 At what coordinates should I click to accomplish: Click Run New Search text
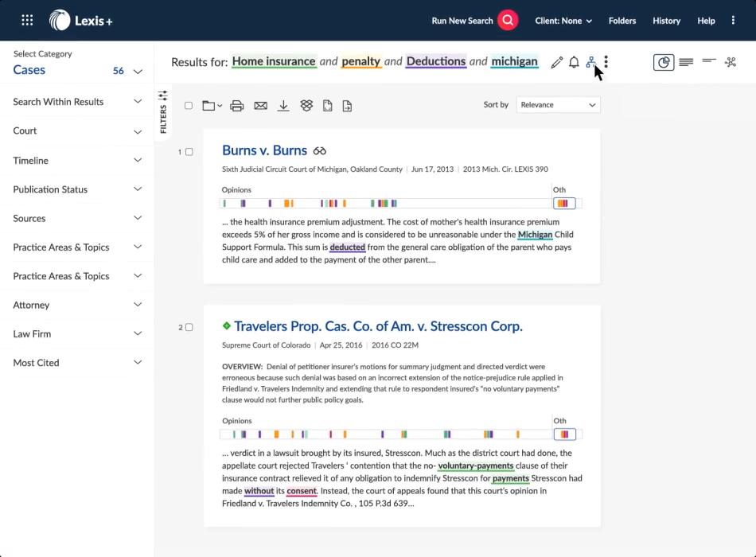click(x=462, y=21)
